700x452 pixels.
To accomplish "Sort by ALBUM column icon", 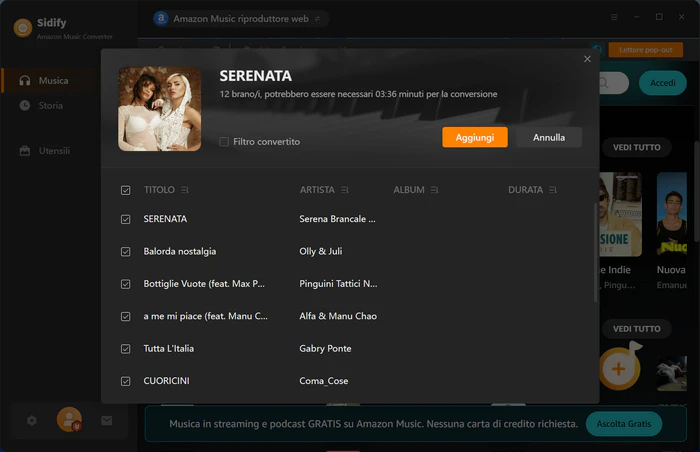I will [434, 190].
